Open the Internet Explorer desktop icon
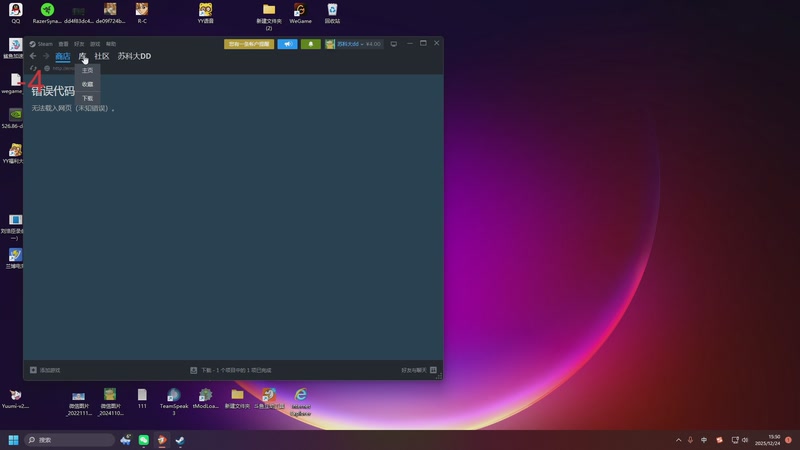This screenshot has height=450, width=800. click(x=301, y=402)
